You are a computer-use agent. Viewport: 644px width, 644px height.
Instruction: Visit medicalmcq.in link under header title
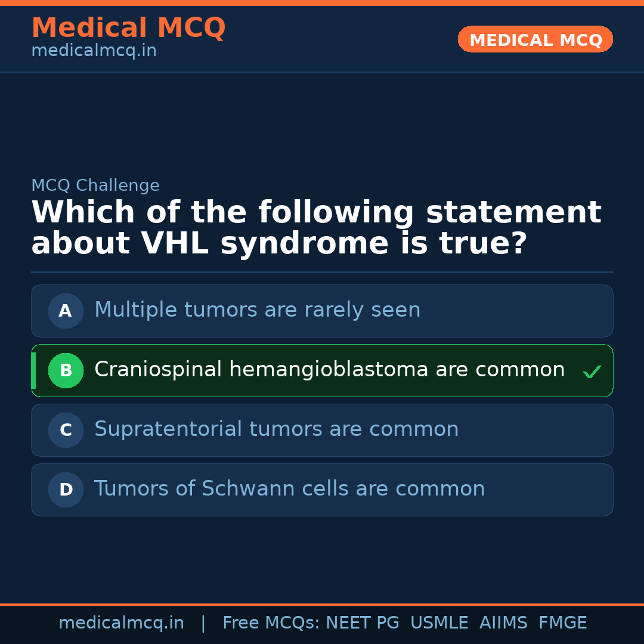[94, 51]
